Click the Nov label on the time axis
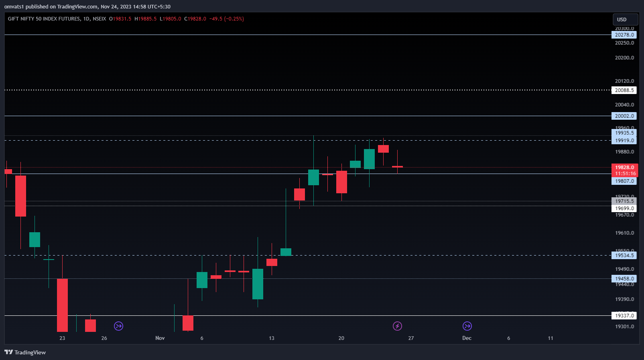 (x=160, y=338)
